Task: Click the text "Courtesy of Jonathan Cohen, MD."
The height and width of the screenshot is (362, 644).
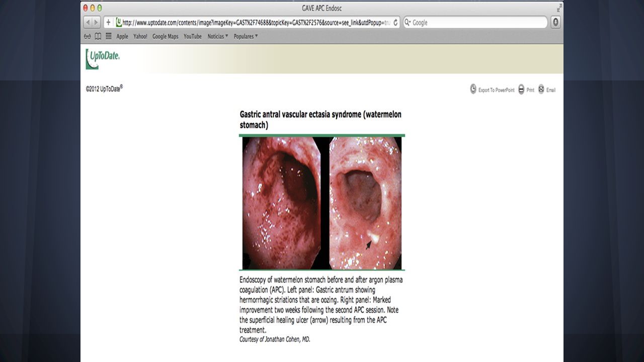Action: click(x=275, y=339)
